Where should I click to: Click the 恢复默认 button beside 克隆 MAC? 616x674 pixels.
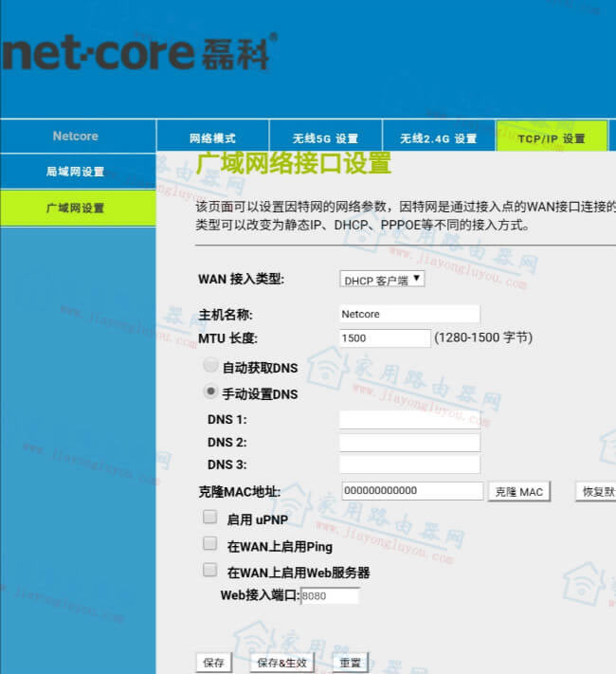(x=596, y=492)
